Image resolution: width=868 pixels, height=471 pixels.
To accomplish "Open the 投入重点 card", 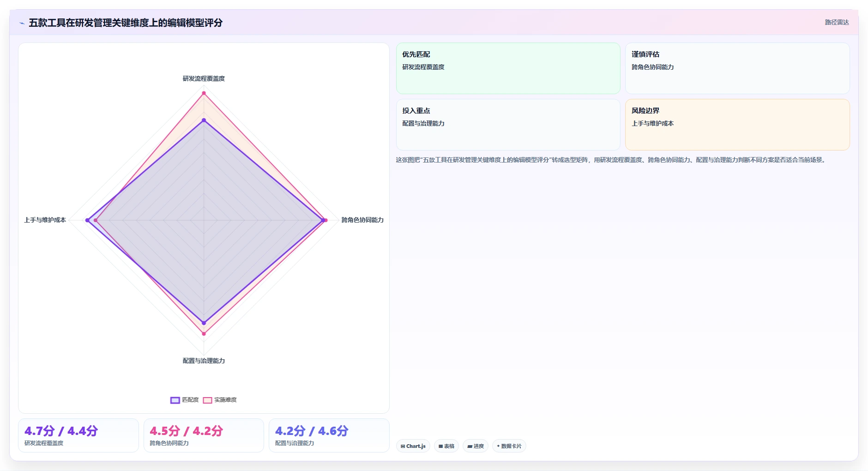I will tap(508, 125).
